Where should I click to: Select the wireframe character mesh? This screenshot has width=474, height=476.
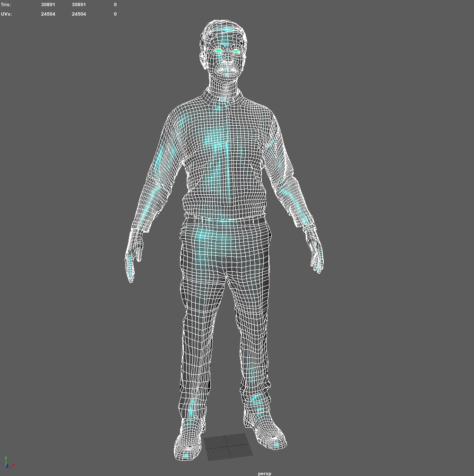coord(224,240)
